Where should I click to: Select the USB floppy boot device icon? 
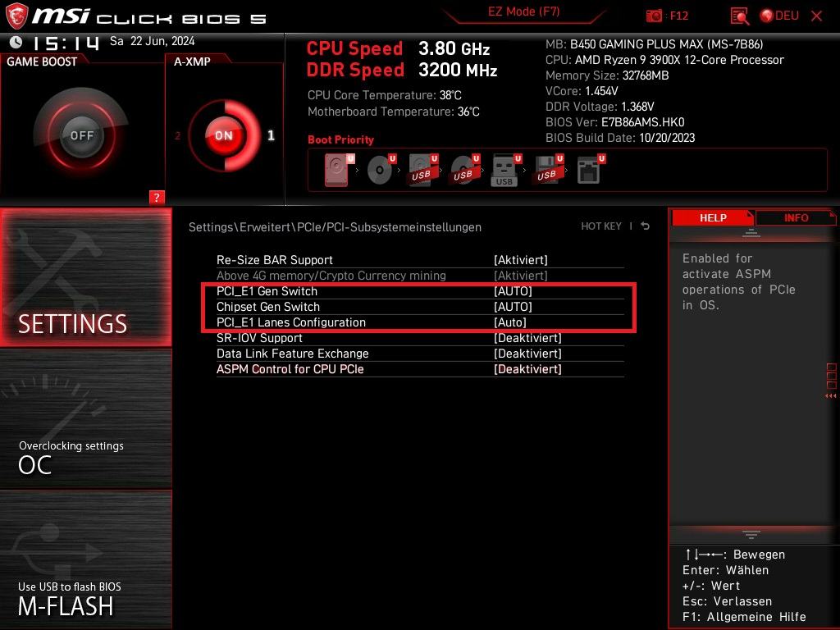point(547,170)
